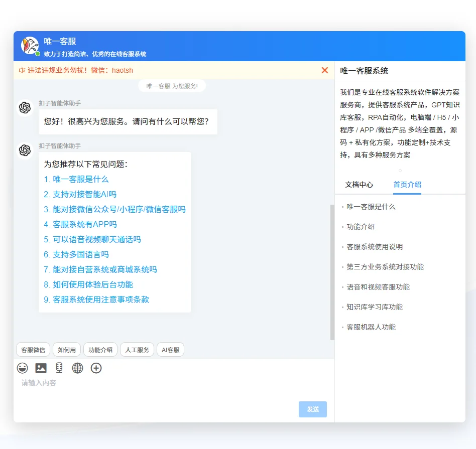The image size is (476, 449).
Task: Click the 人工服务 quick reply chip
Action: coord(137,350)
